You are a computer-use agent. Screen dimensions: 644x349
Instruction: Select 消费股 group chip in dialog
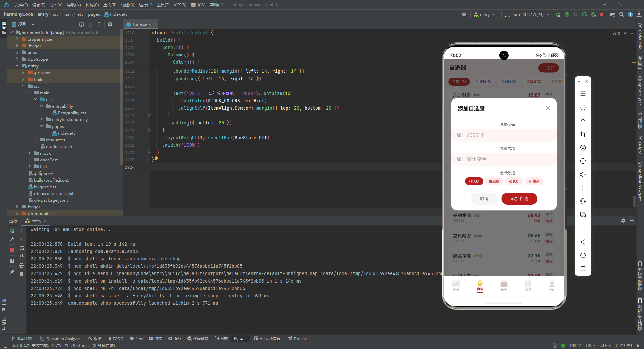(514, 181)
